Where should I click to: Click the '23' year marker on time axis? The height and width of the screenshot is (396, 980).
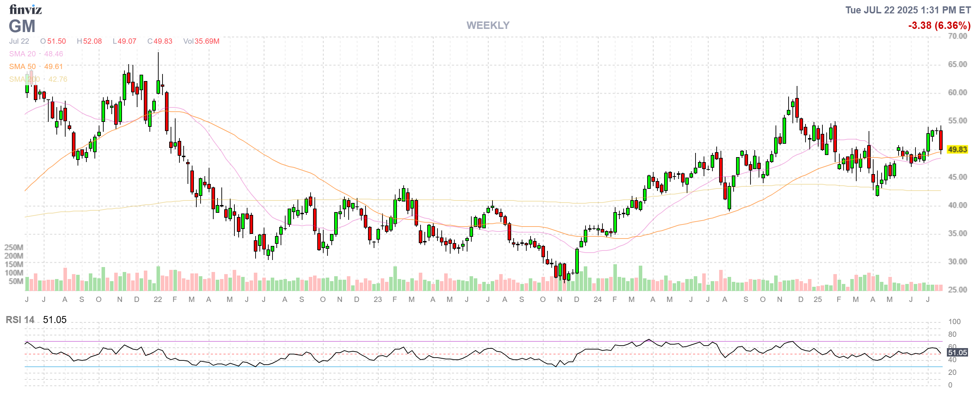(378, 299)
